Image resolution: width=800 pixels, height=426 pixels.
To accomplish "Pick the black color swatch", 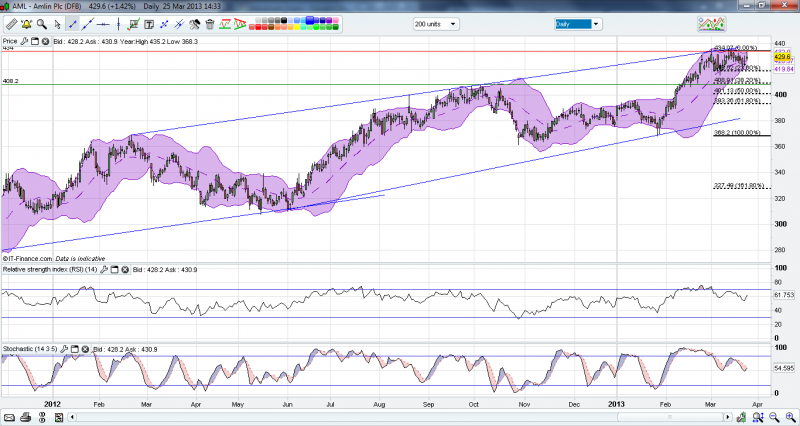I will 284,20.
